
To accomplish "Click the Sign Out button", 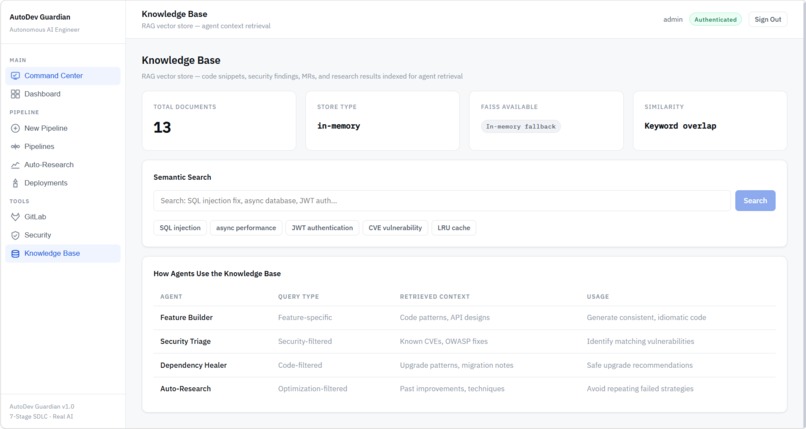I will click(767, 20).
